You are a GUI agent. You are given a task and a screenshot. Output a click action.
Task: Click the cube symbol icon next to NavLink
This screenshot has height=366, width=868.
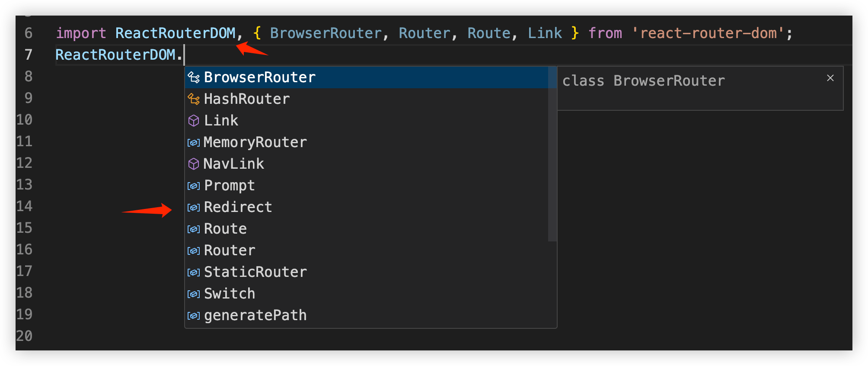[193, 164]
